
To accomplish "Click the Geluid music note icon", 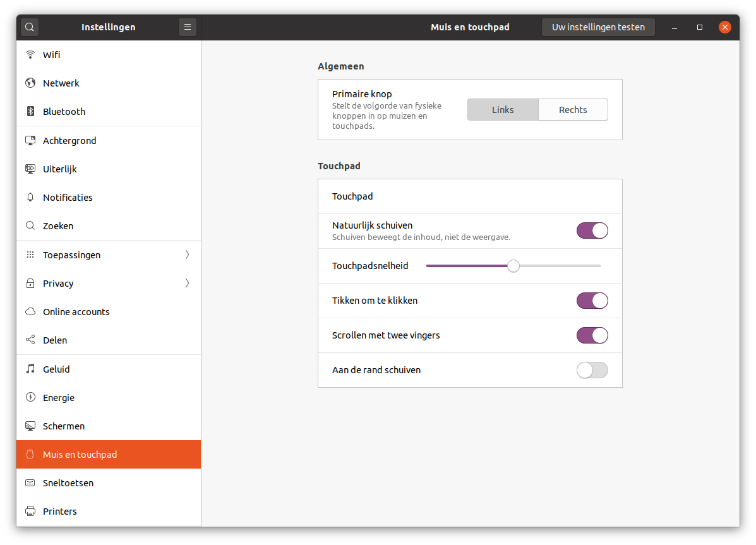I will pyautogui.click(x=30, y=369).
